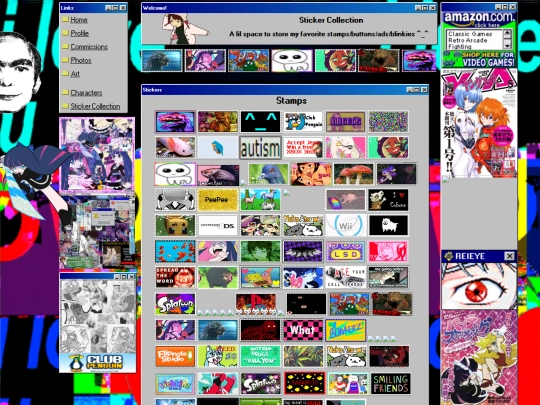
Task: Click the gold PeePee stamp
Action: 218,200
